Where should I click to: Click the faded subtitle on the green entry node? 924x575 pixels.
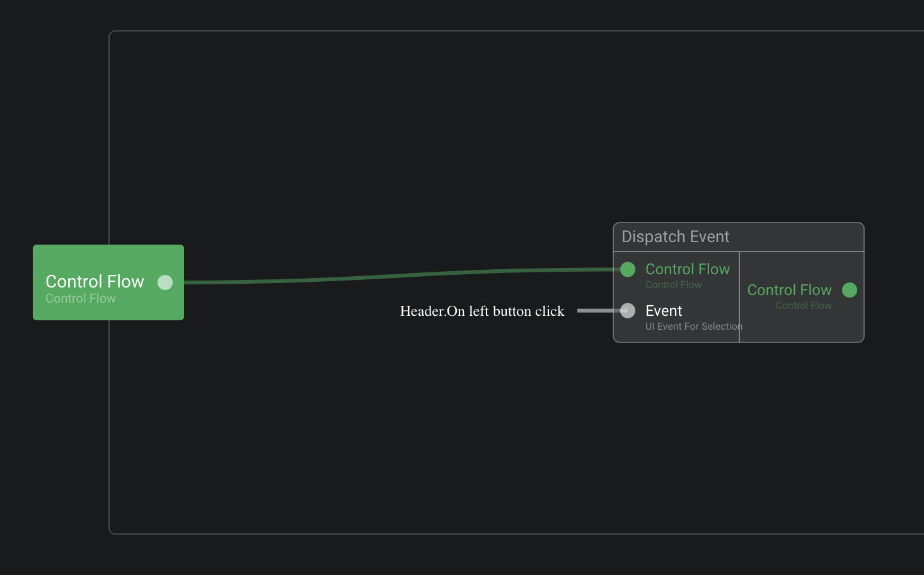(81, 299)
